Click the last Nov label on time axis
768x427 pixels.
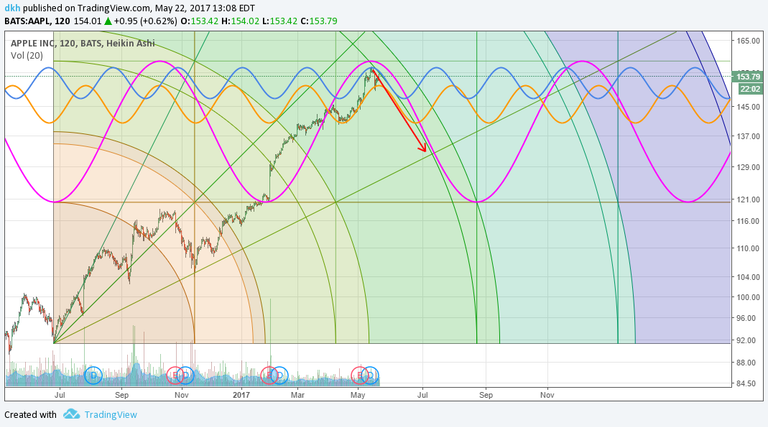pos(547,395)
